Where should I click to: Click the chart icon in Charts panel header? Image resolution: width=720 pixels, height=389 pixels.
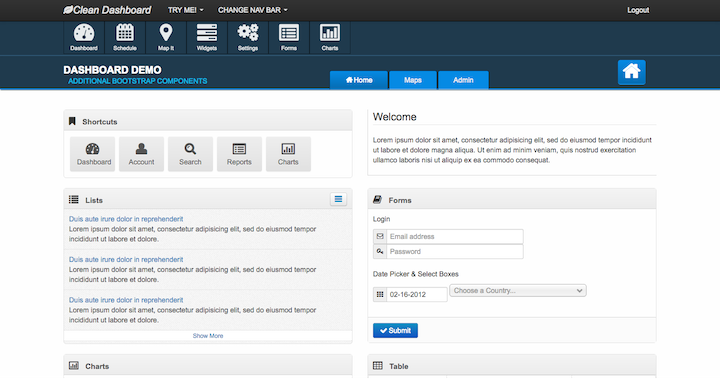[x=73, y=366]
